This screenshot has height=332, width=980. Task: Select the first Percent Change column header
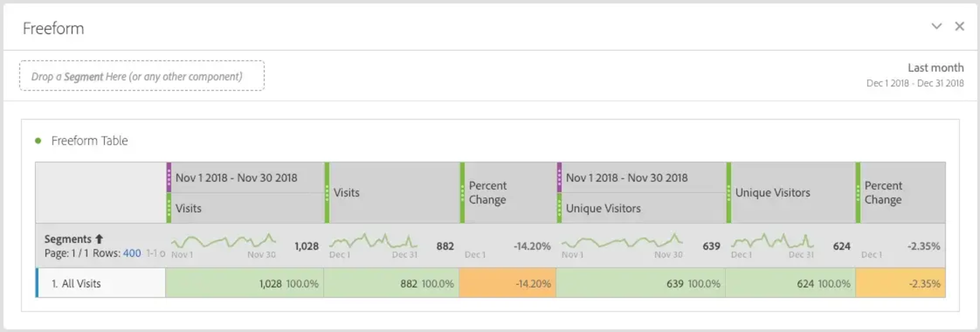(487, 193)
